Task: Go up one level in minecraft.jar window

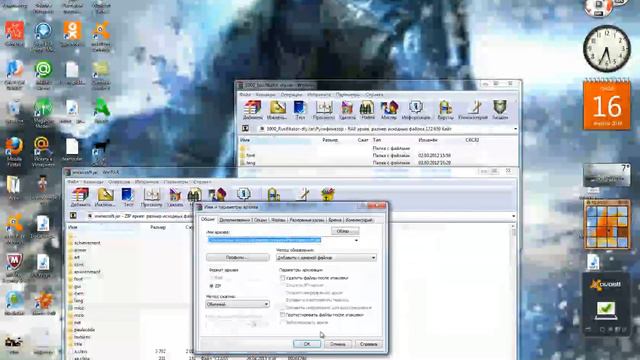Action: 73,216
